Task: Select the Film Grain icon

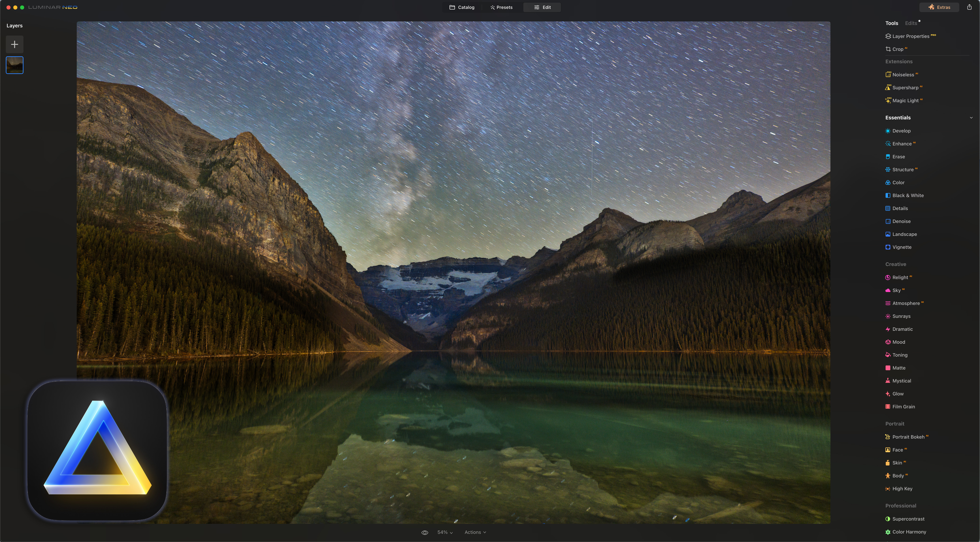Action: click(888, 407)
